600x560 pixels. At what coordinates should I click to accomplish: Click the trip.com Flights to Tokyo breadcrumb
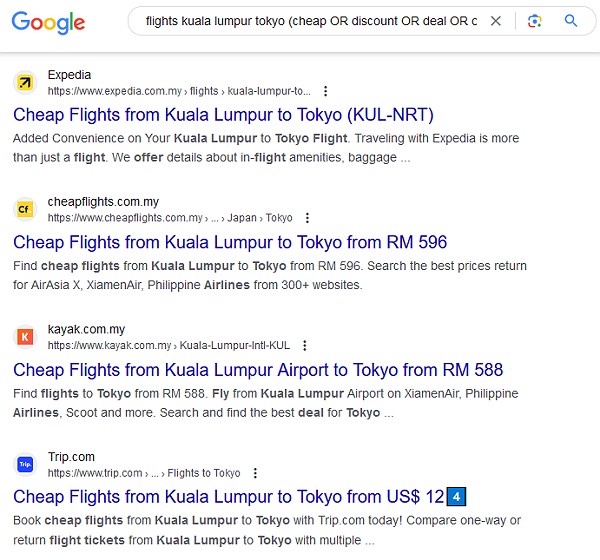[x=144, y=473]
